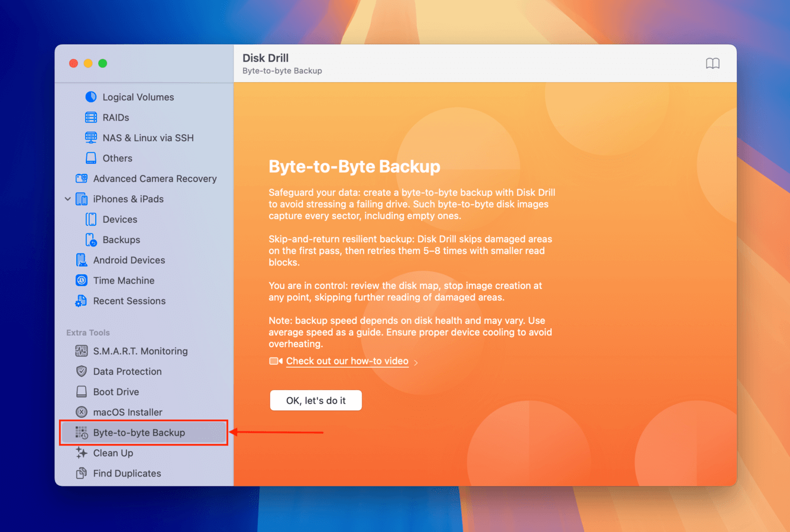790x532 pixels.
Task: Click the Byte-to-byte Backup subtitle in the title bar
Action: click(x=282, y=71)
